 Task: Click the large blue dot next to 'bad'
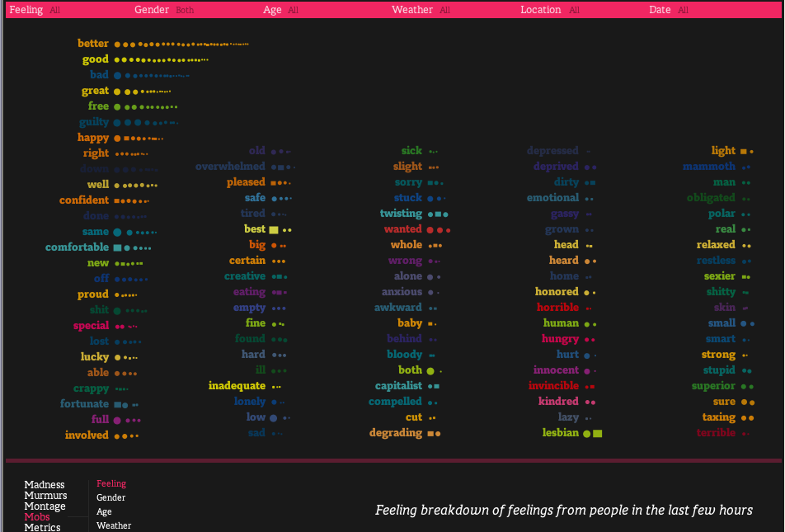(117, 76)
